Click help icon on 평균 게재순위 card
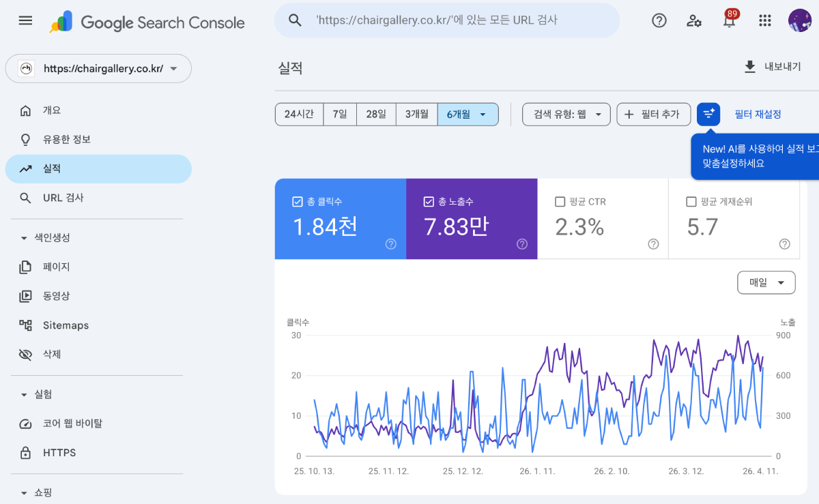The height and width of the screenshot is (504, 819). 785,244
